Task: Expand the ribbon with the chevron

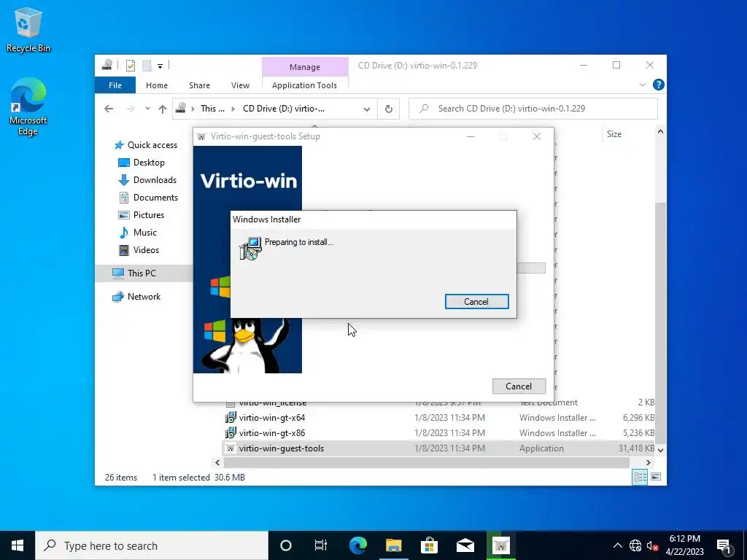Action: pyautogui.click(x=642, y=85)
